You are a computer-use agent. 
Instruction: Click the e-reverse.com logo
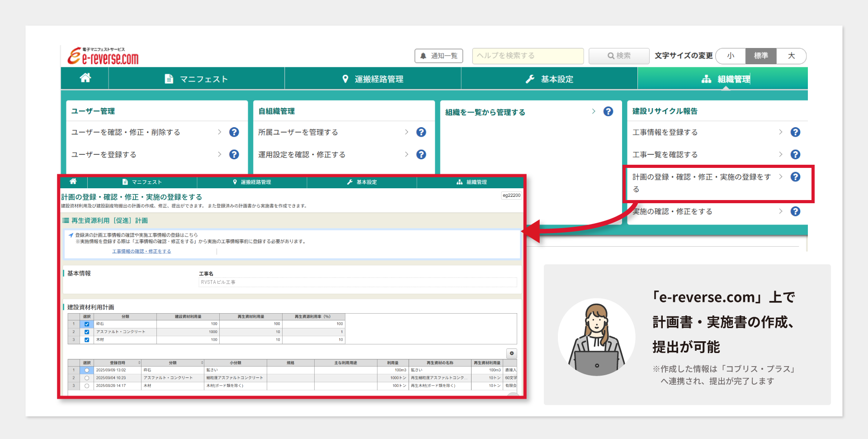click(103, 56)
